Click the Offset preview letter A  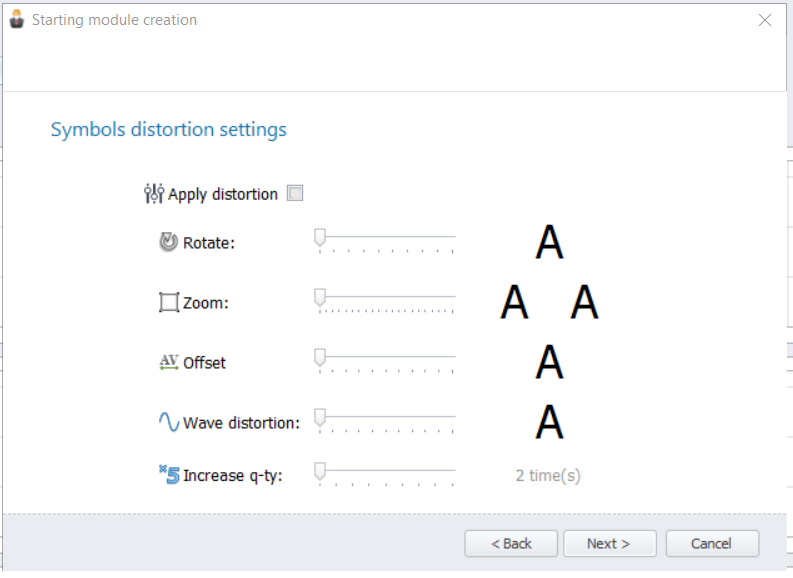[x=549, y=362]
